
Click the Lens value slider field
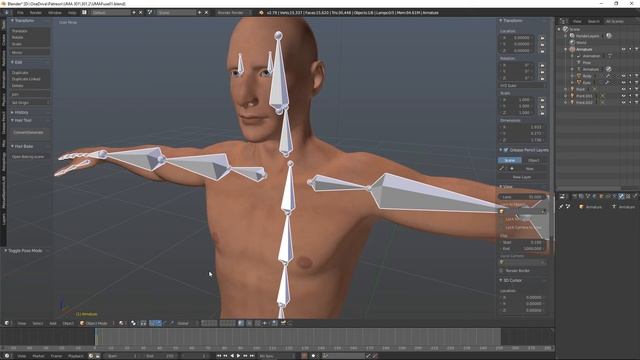pos(522,197)
